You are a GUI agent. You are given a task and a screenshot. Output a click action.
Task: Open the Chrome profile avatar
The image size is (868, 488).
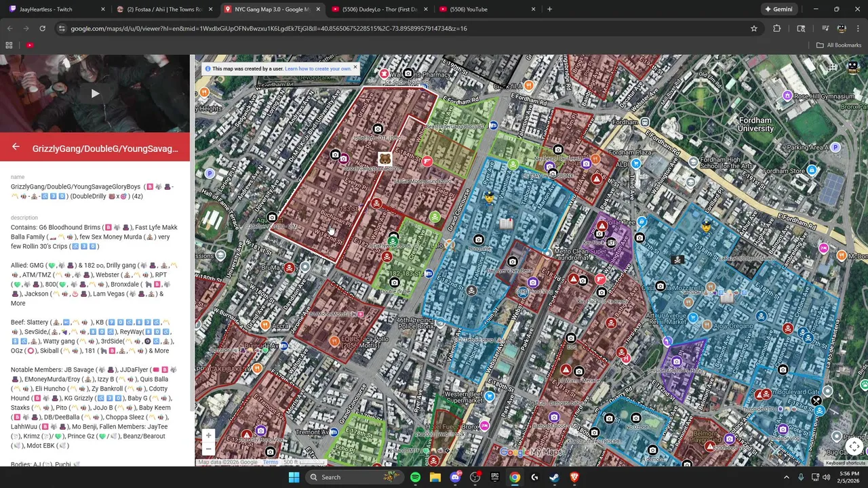842,28
